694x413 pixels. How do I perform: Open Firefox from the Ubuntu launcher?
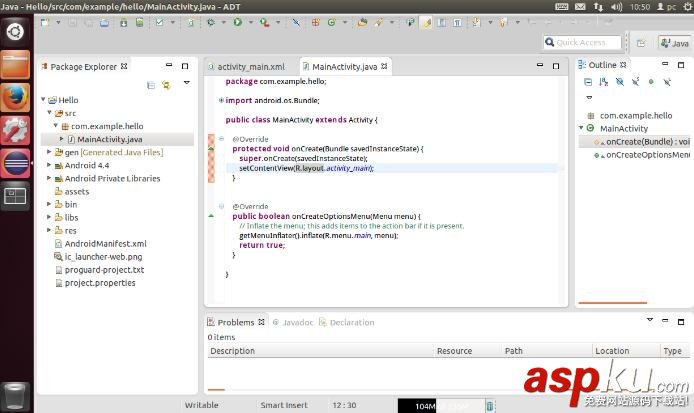[x=15, y=98]
